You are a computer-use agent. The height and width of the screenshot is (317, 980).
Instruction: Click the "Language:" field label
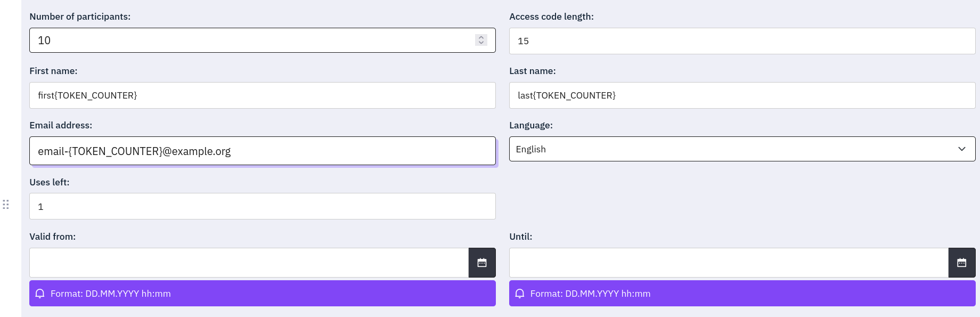[x=531, y=125]
